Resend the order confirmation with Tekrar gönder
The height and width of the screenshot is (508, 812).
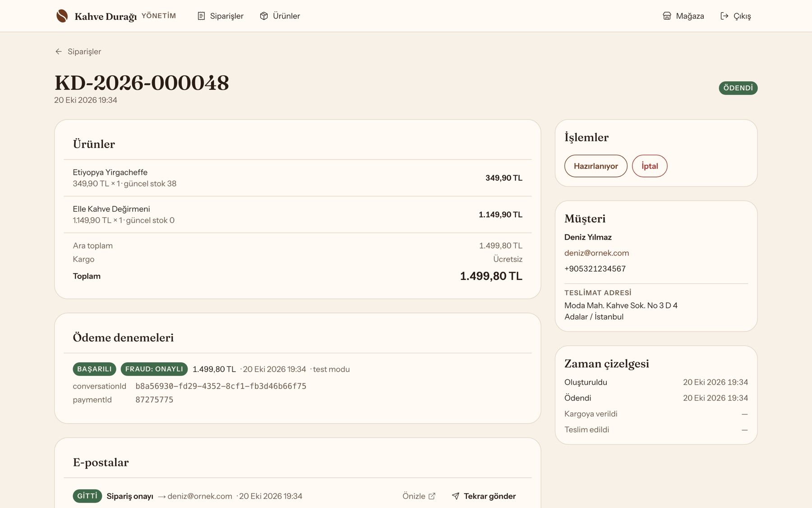tap(484, 496)
